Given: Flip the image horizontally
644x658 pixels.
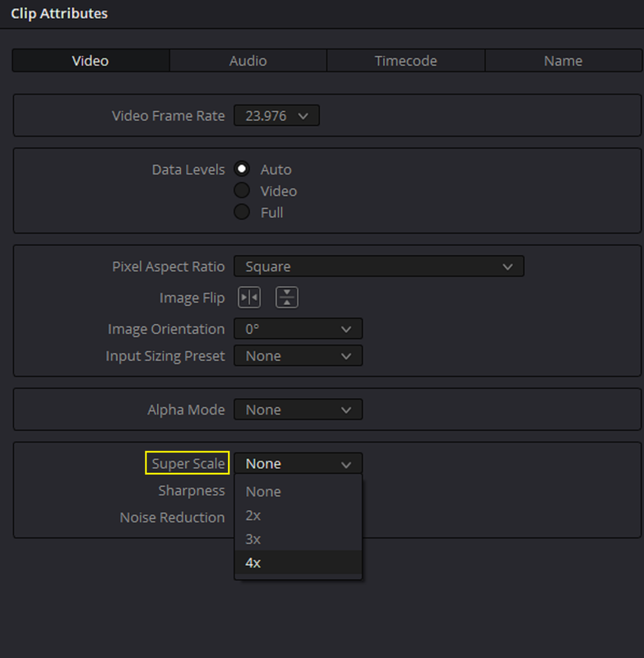Looking at the screenshot, I should pos(249,298).
